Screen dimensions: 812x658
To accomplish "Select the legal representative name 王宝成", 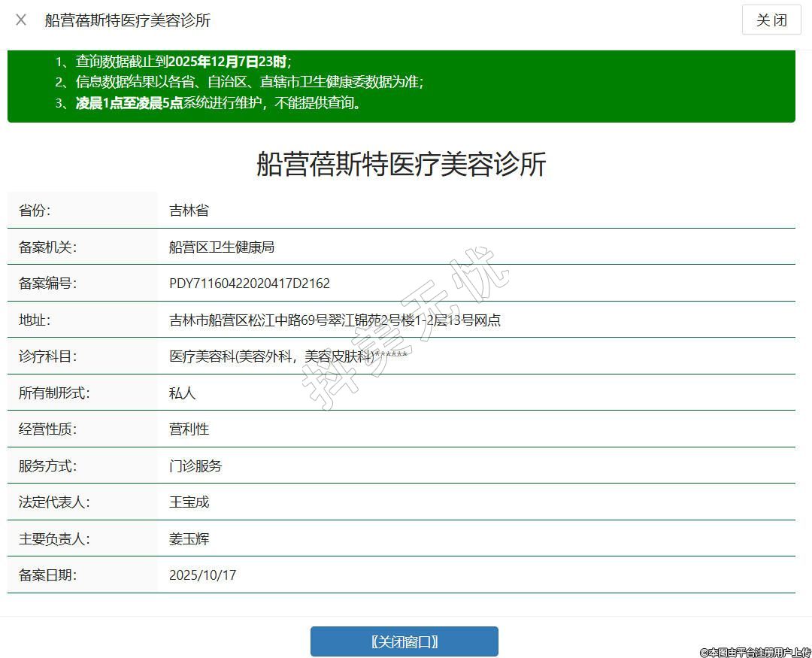I will pyautogui.click(x=189, y=502).
